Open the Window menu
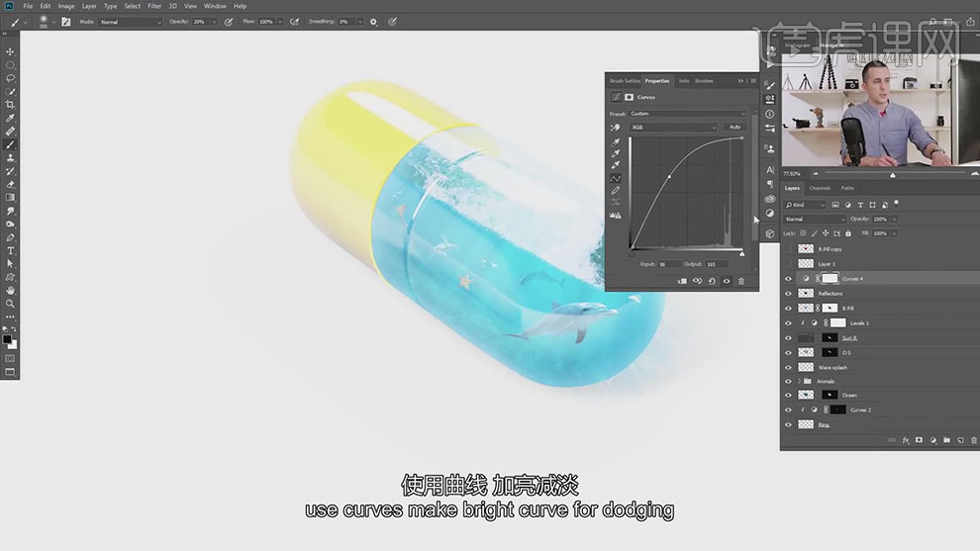This screenshot has height=551, width=980. tap(215, 6)
